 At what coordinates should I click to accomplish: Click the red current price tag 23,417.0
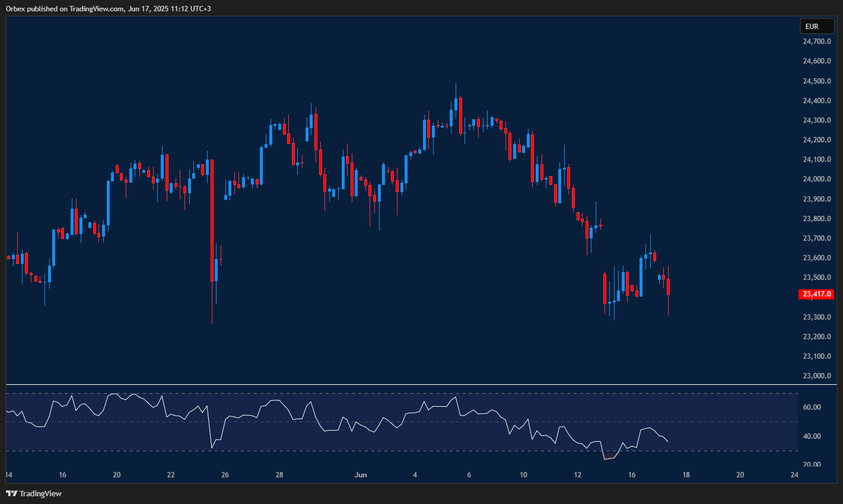point(817,294)
